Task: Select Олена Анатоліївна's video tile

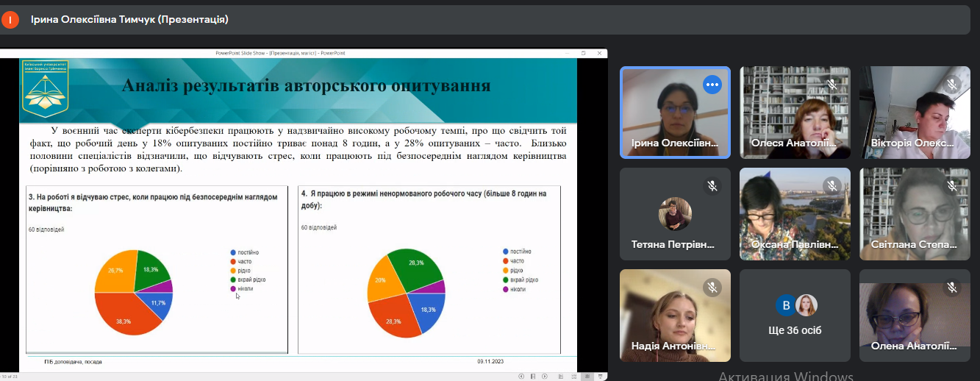Action: tap(915, 316)
